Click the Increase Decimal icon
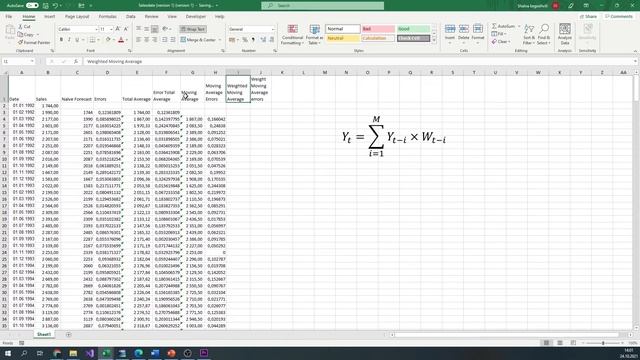The height and width of the screenshot is (360, 640). pos(263,40)
